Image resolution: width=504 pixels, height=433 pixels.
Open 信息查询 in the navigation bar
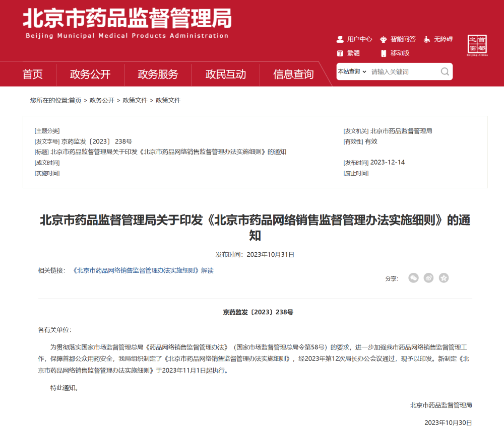(293, 75)
